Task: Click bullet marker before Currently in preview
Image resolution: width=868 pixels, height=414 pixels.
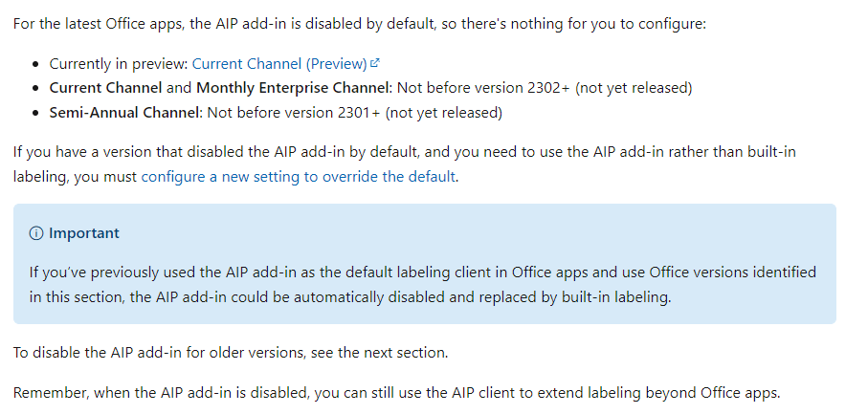Action: (36, 64)
